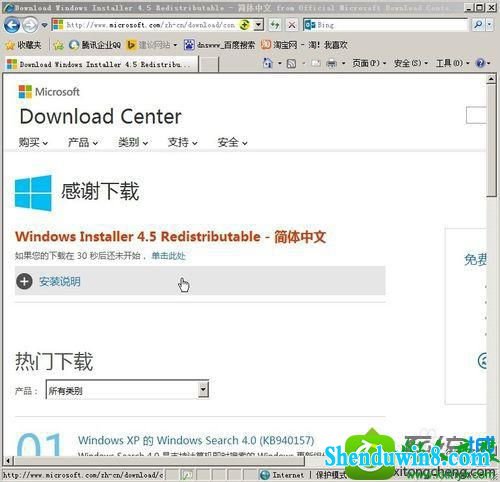Click the horizontal scrollbar left arrow

[9, 461]
